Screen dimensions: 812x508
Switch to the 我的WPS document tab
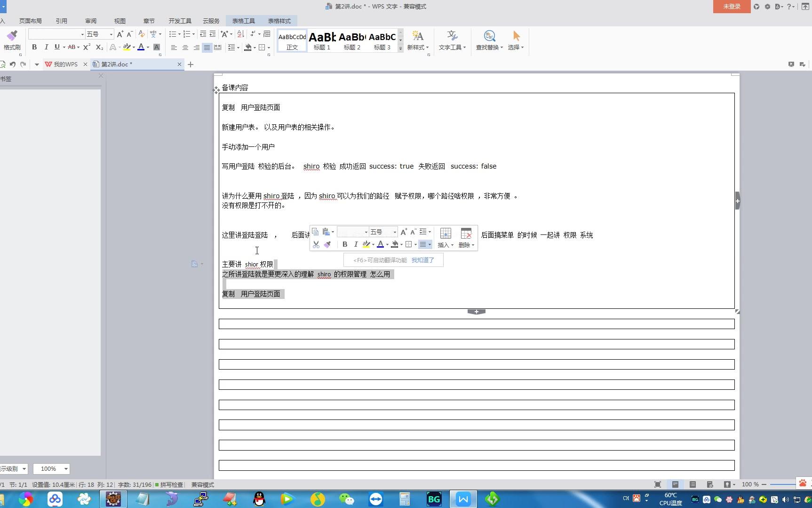[x=65, y=64]
